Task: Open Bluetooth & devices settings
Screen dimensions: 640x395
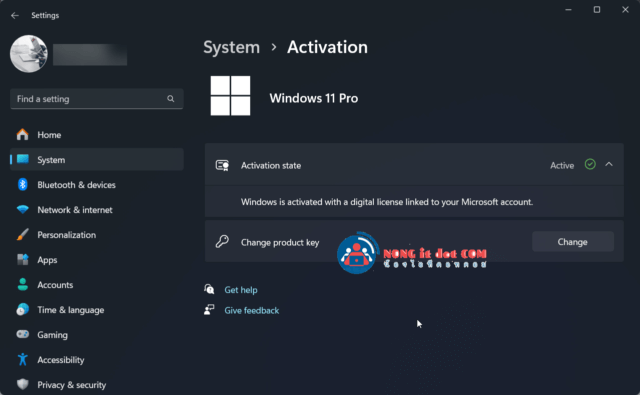Action: point(97,185)
